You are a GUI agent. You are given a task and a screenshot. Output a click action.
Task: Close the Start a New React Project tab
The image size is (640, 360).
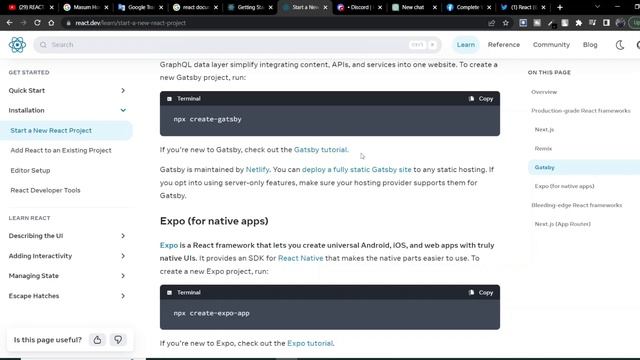(x=325, y=7)
